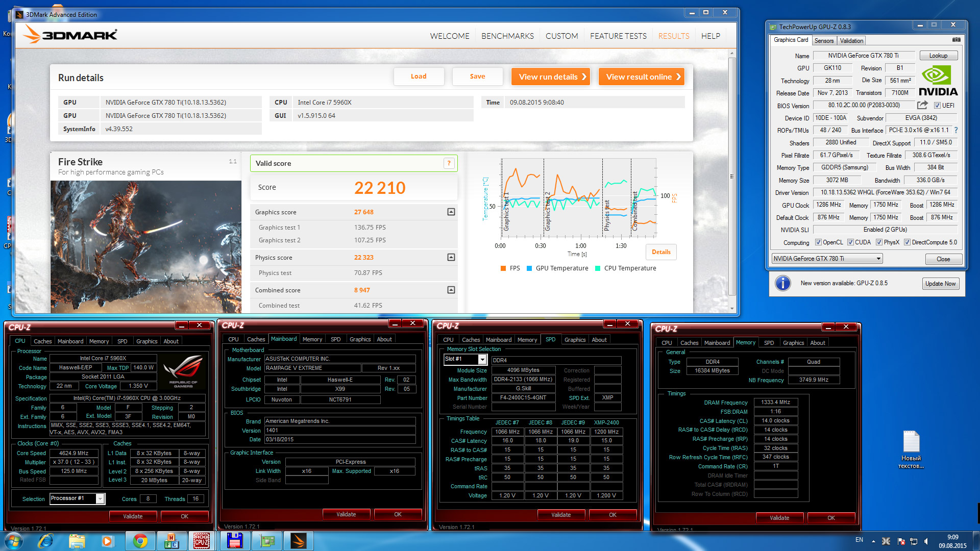Collapse the Graphics score section
Screen dimensions: 980x551
click(451, 212)
